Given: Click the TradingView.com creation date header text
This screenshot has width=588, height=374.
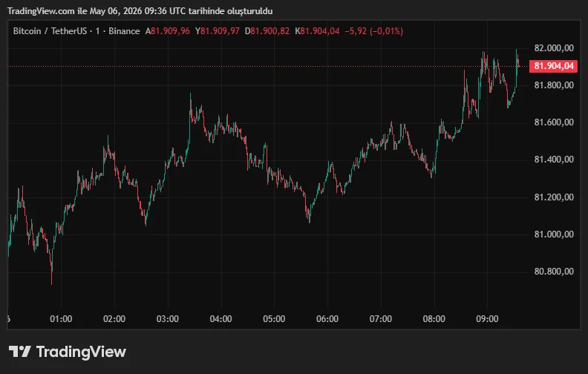Looking at the screenshot, I should coord(140,11).
